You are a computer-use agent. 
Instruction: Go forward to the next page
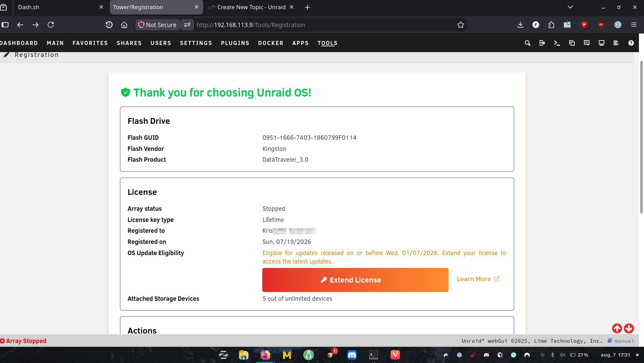(x=35, y=25)
